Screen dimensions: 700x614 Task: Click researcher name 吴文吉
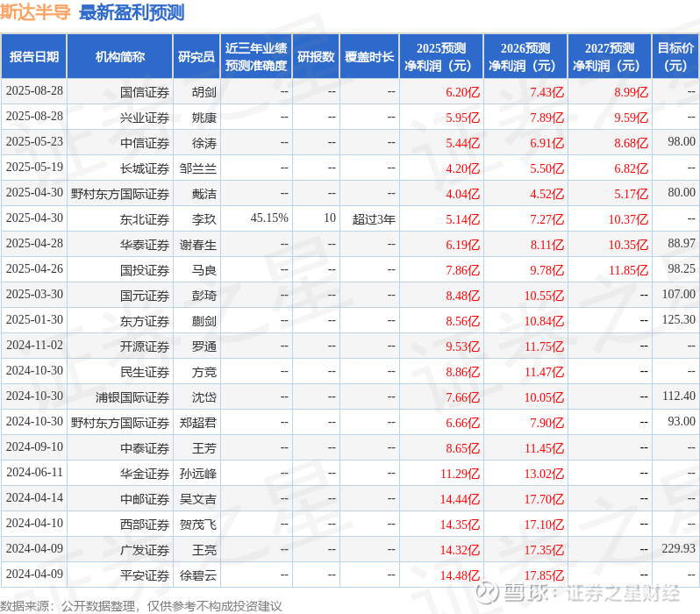coord(197,500)
